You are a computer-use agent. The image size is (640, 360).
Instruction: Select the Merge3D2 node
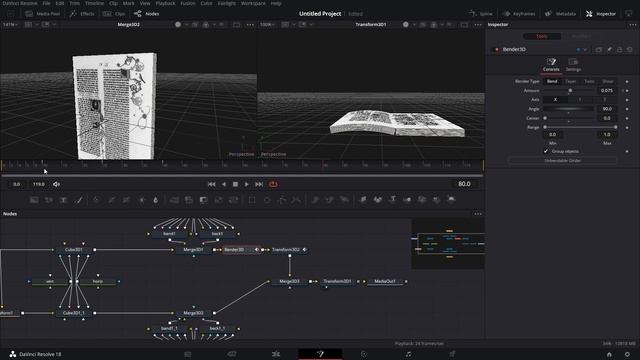(193, 313)
